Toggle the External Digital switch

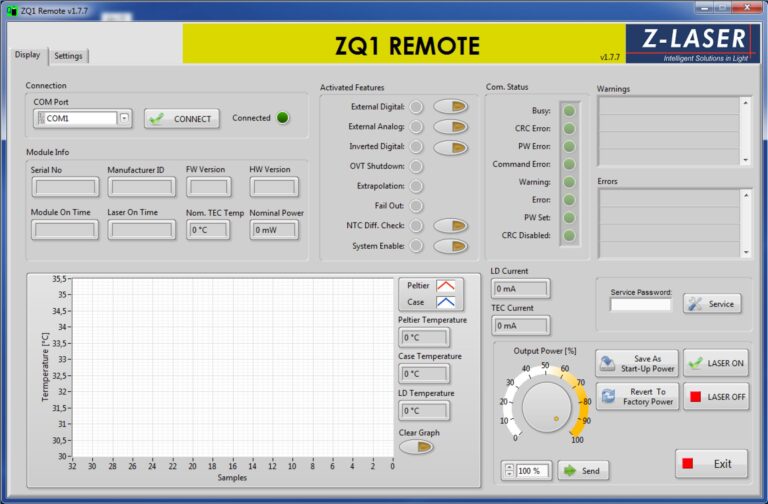click(x=451, y=106)
